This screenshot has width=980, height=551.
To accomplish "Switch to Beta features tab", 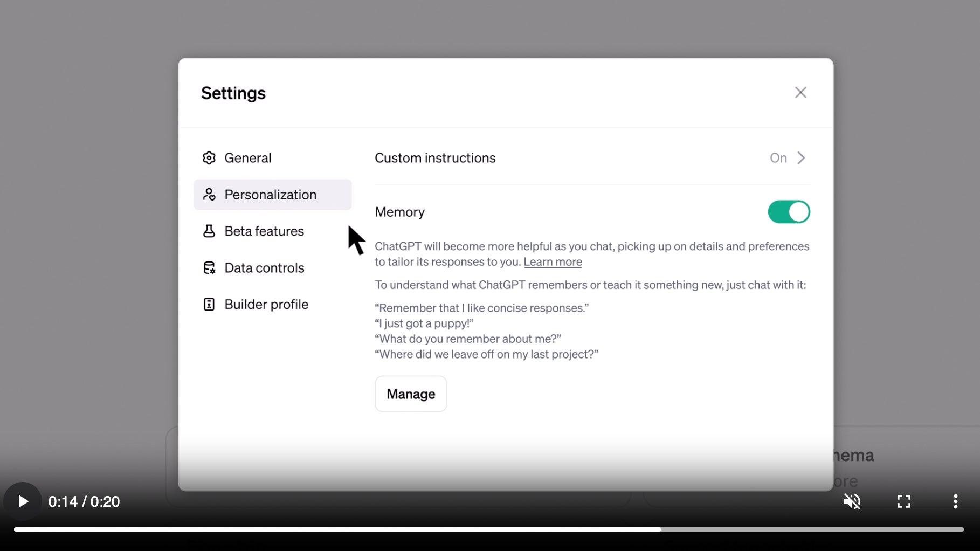I will [273, 231].
